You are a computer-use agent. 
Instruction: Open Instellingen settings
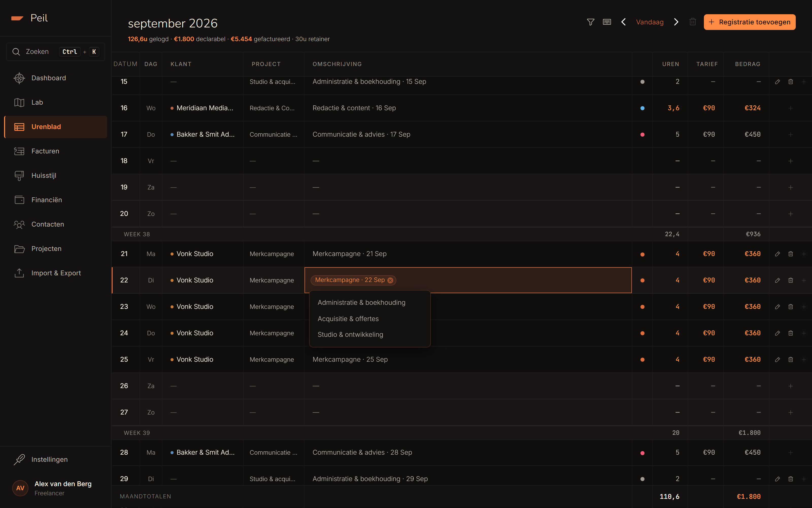pos(56,459)
